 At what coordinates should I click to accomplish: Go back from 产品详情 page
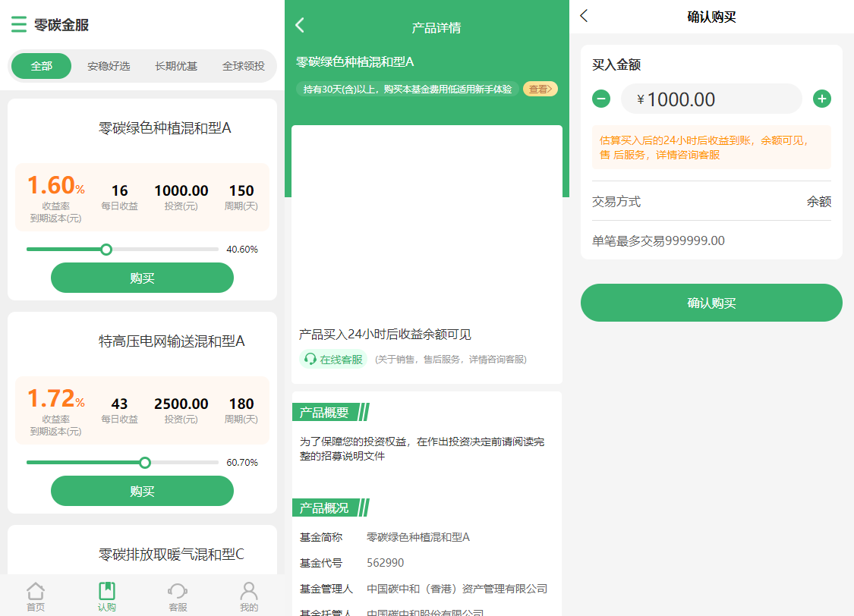point(300,26)
